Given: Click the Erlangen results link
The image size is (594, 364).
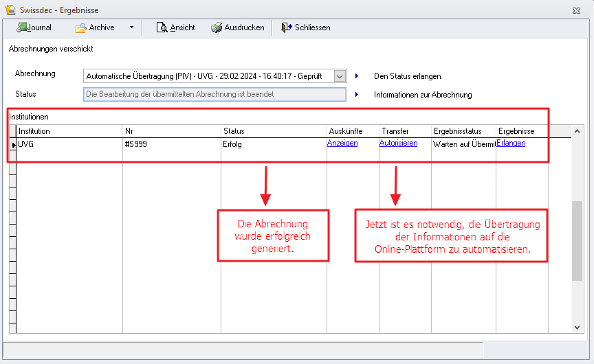Looking at the screenshot, I should pos(511,144).
